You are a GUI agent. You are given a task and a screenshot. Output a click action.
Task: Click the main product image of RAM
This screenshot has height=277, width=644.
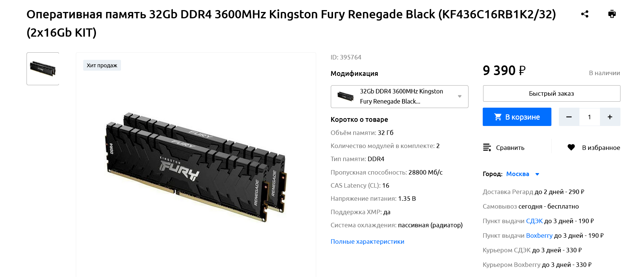[x=196, y=166]
